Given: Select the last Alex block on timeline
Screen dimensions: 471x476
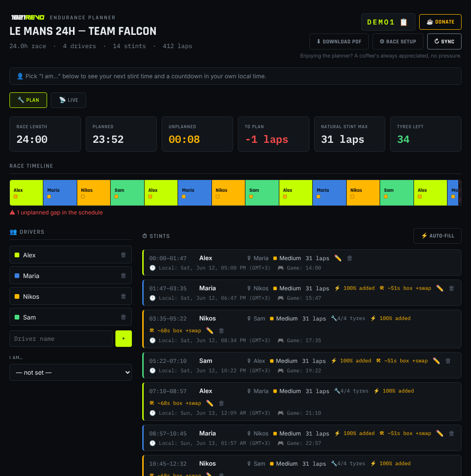Looking at the screenshot, I should click(430, 193).
